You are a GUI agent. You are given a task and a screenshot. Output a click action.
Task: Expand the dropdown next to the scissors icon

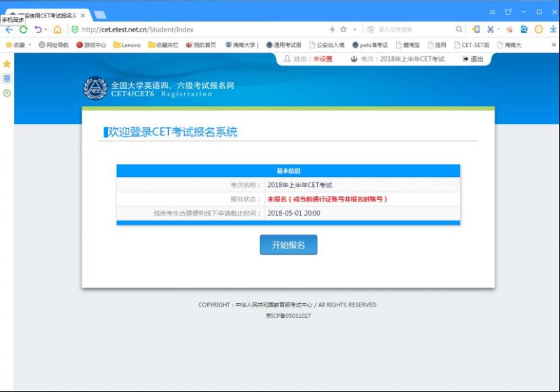coord(498,29)
